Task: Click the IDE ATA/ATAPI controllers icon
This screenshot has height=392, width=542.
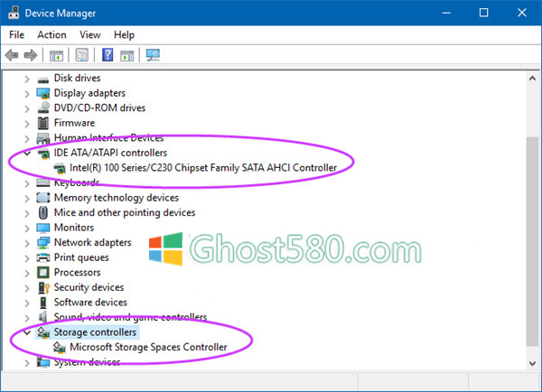Action: pos(43,154)
